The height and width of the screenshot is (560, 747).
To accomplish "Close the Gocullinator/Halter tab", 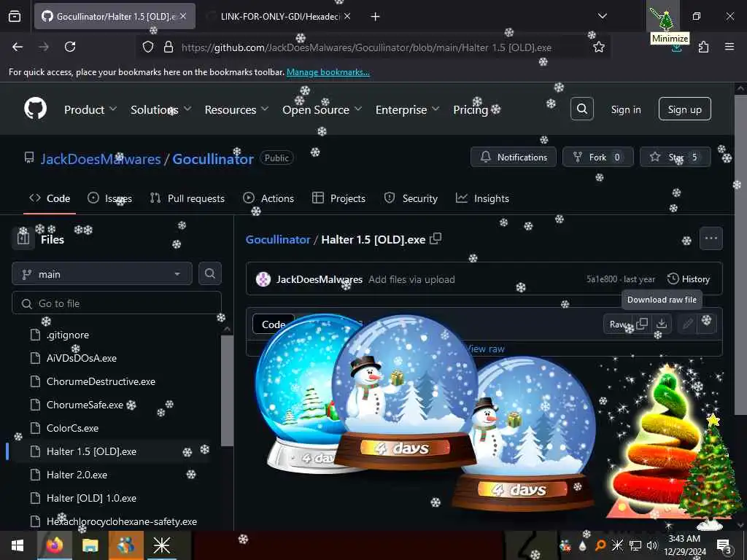I will click(x=183, y=16).
